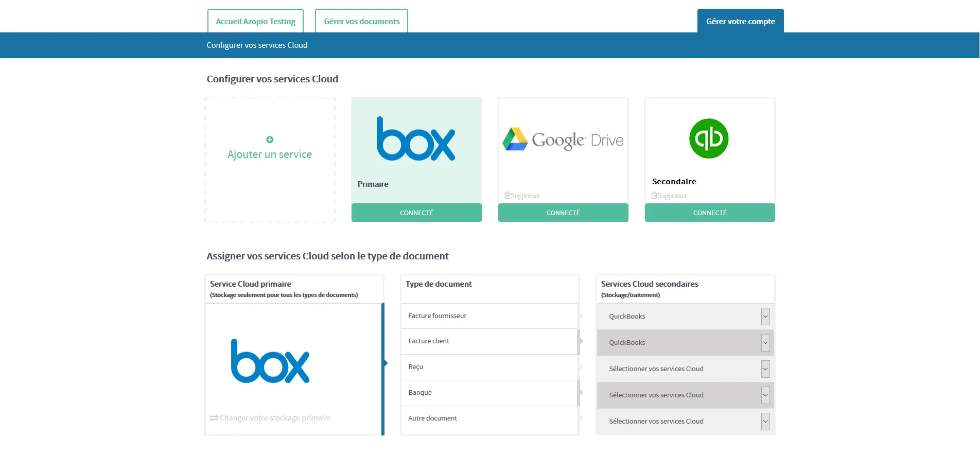
Task: Click Changer votre stockage primaire link
Action: tap(275, 418)
